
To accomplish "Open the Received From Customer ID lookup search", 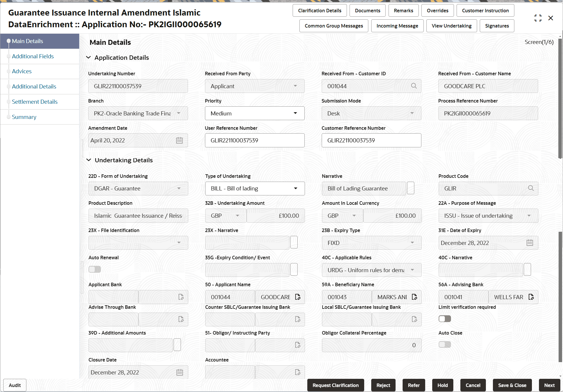I will (414, 86).
